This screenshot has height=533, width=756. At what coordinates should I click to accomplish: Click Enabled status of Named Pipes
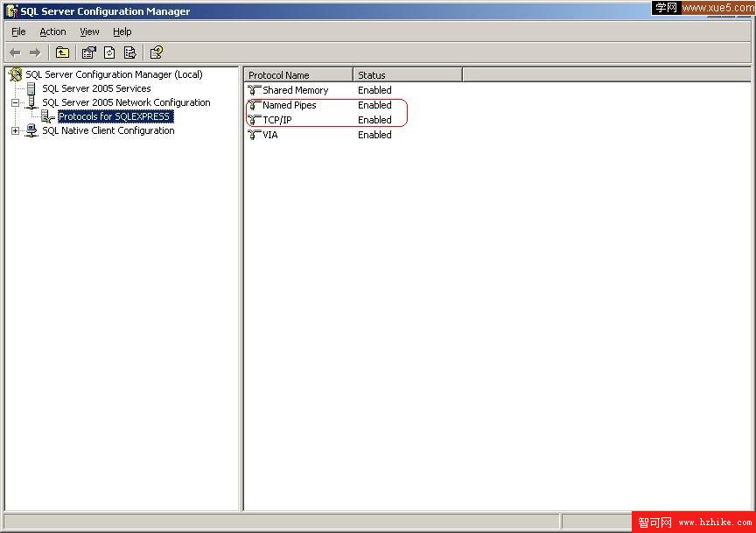(x=374, y=105)
